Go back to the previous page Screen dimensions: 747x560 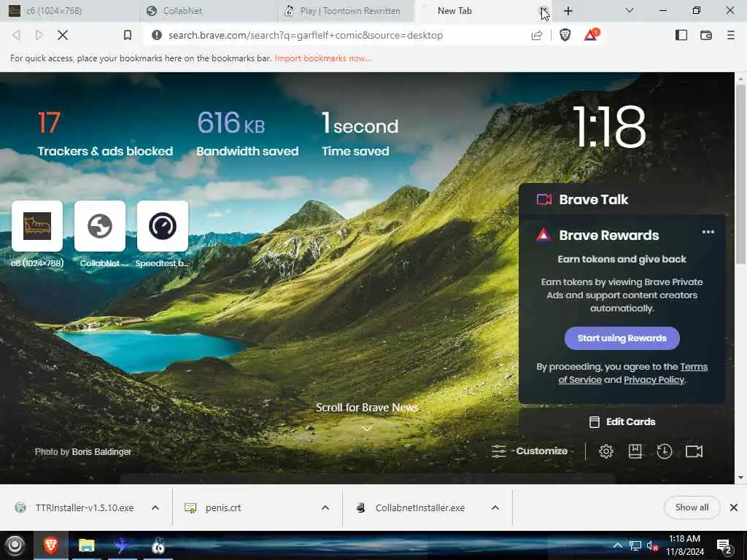pos(17,35)
